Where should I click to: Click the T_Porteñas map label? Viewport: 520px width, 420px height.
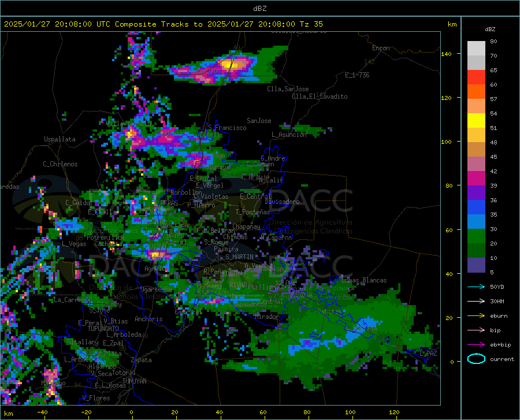point(252,212)
